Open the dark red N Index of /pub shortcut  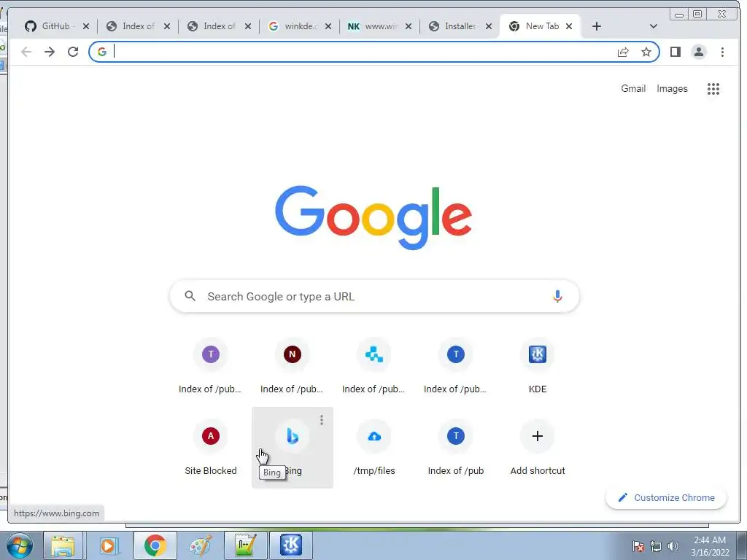[292, 367]
